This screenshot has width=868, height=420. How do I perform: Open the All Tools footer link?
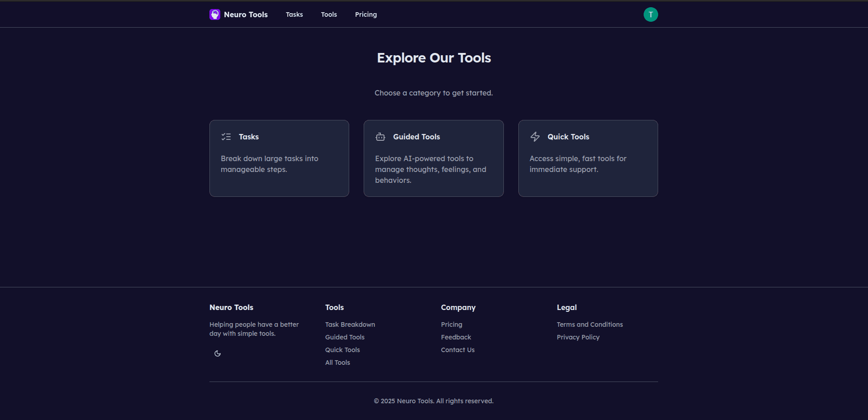337,363
